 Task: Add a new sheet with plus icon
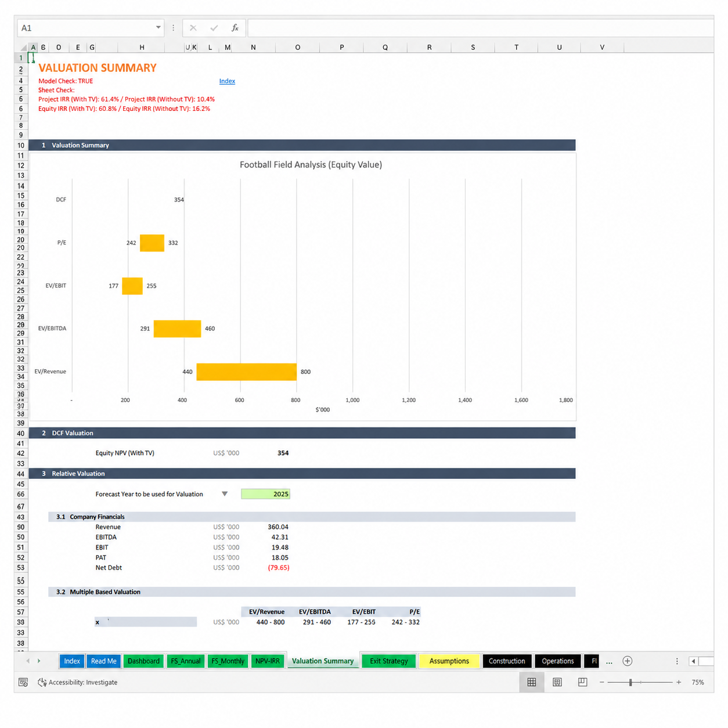[628, 661]
